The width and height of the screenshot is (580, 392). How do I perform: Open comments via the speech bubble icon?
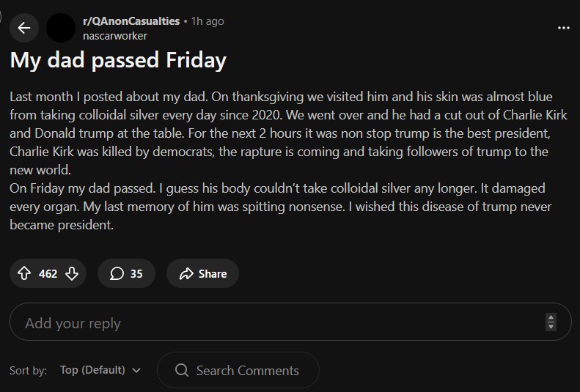116,273
